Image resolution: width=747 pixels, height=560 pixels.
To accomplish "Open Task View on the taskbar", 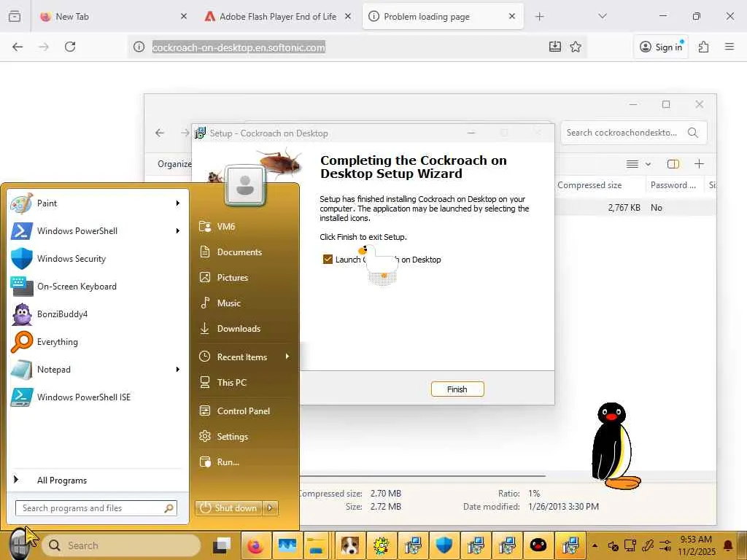I will pos(222,545).
